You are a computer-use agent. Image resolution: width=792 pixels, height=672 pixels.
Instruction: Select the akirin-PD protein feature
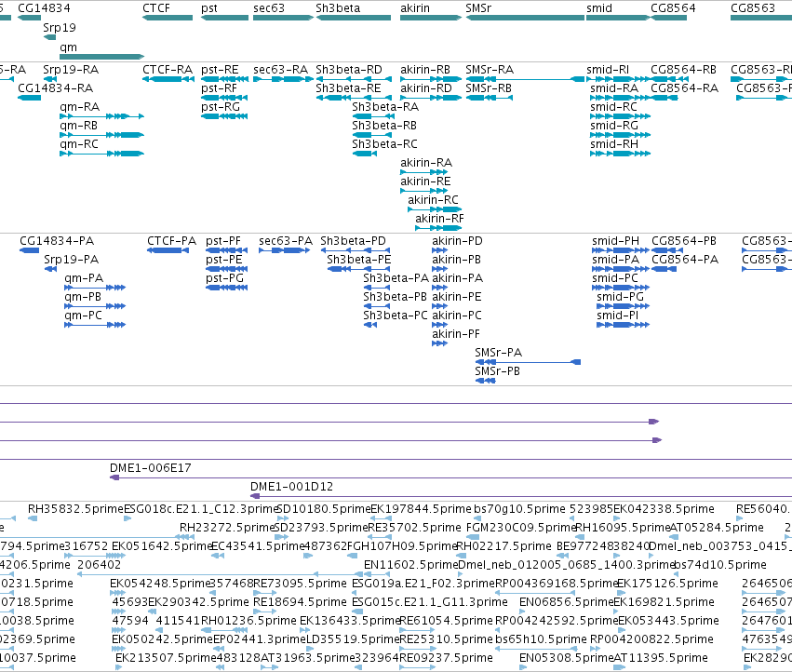[439, 250]
